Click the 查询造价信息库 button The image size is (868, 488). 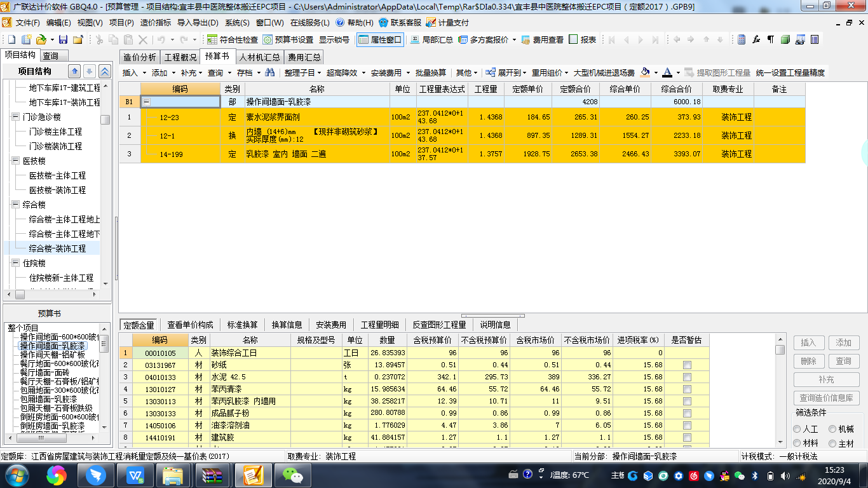point(826,398)
